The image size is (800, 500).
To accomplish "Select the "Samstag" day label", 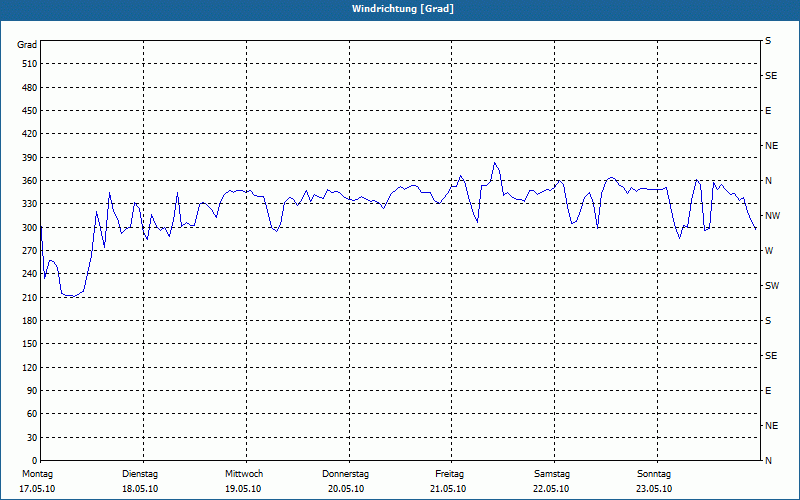I will click(552, 474).
